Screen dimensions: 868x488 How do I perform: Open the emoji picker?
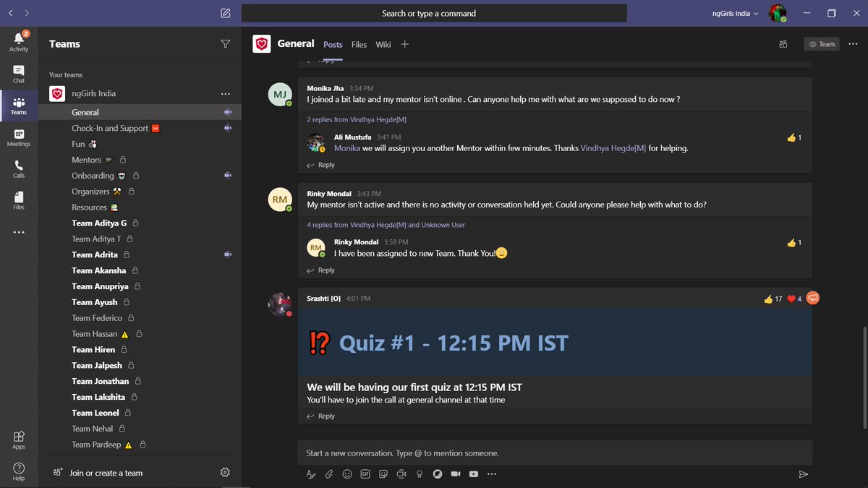(x=347, y=474)
